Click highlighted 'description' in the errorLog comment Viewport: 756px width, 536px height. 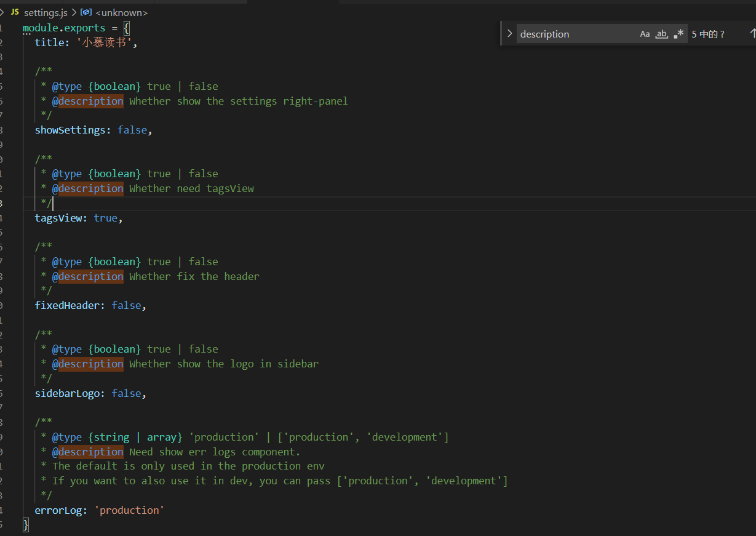click(x=90, y=452)
